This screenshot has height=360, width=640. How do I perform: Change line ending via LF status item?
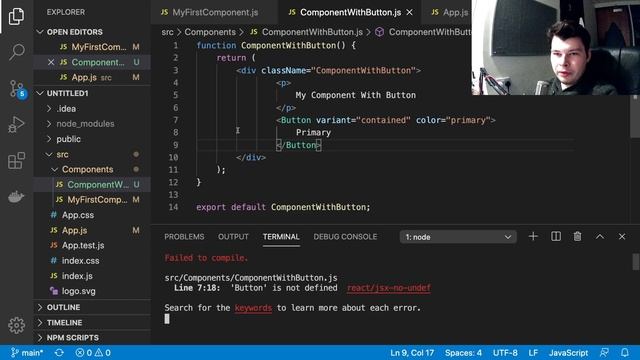pos(533,353)
